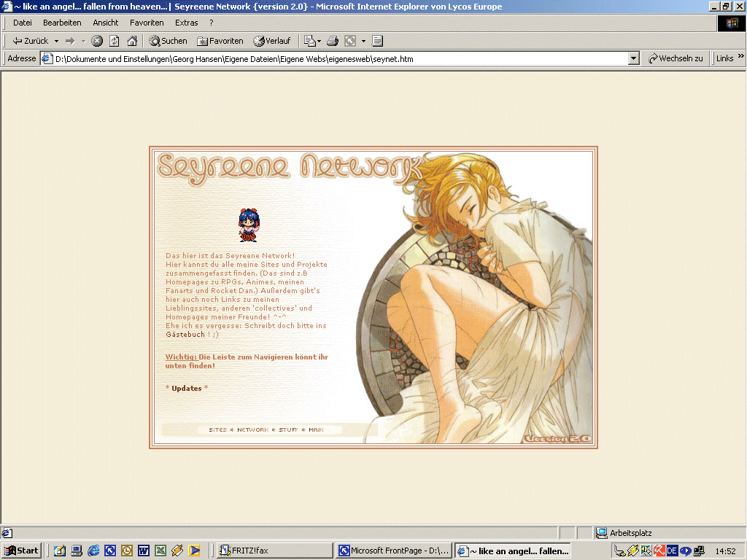Open SITES in the bottom navigation
Screen dimensions: 747x560
(217, 429)
